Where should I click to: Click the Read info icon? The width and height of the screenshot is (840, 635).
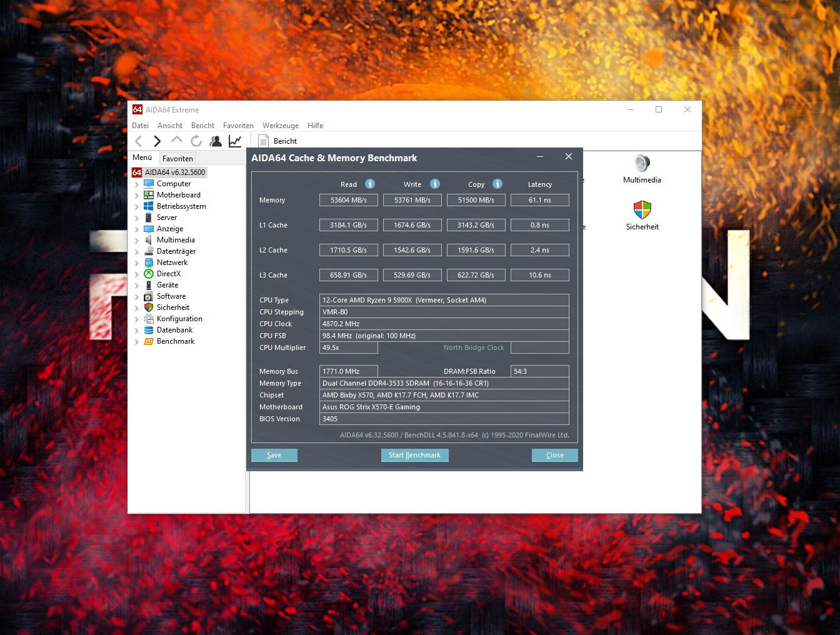370,184
